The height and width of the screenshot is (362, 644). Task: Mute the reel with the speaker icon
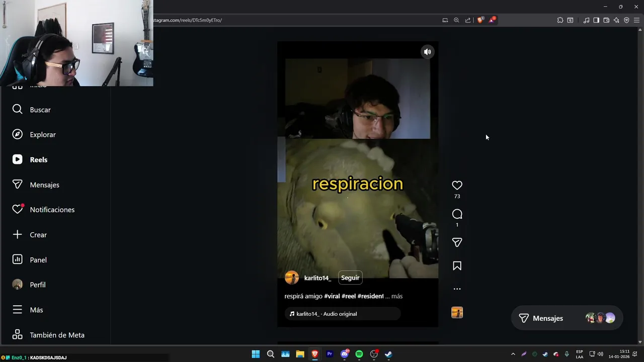point(427,51)
